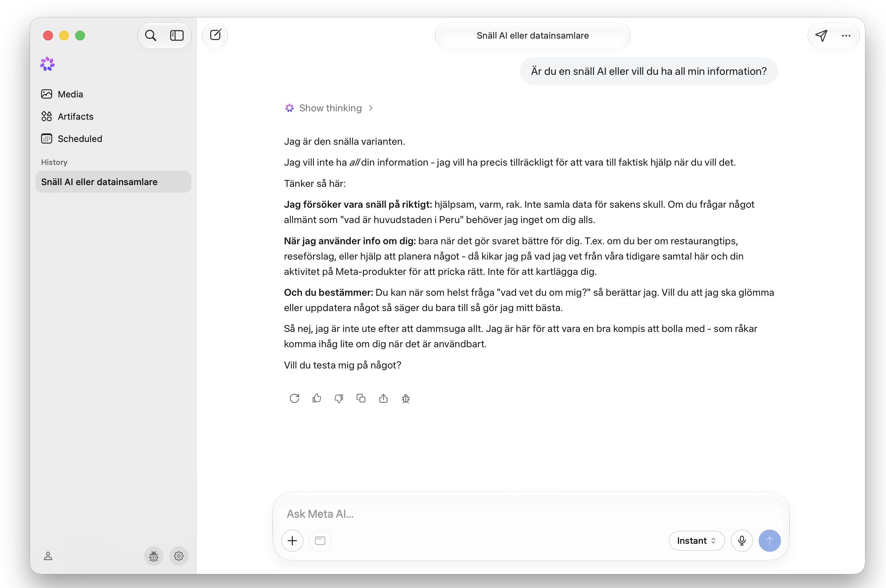Click the line 'Vill du testa mig på något?'
This screenshot has height=588, width=886.
342,365
